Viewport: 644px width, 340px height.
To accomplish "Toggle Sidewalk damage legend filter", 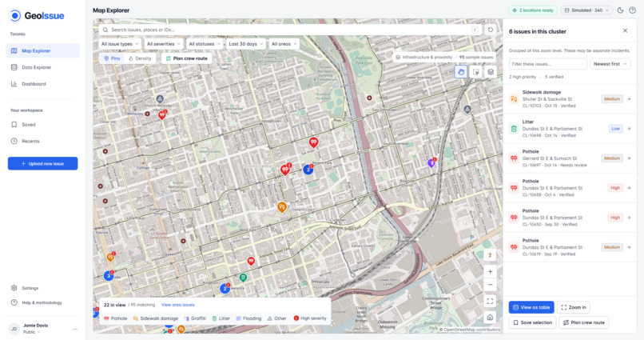I will pyautogui.click(x=156, y=318).
